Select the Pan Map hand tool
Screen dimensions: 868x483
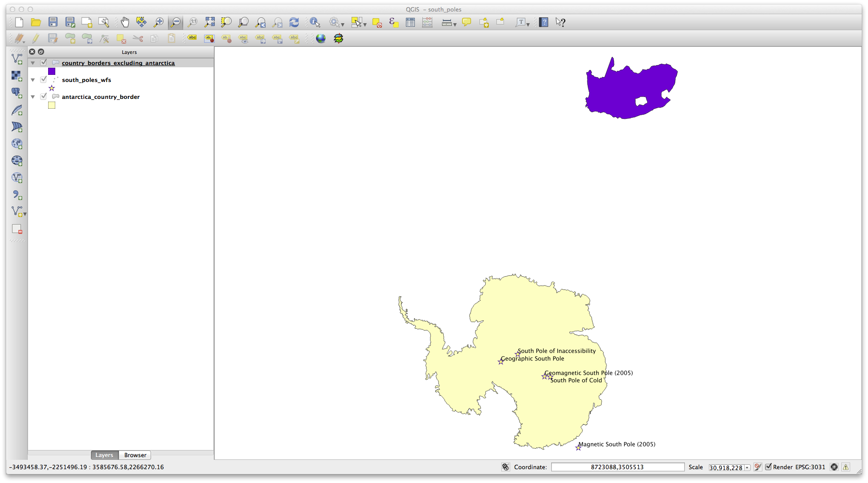[125, 22]
